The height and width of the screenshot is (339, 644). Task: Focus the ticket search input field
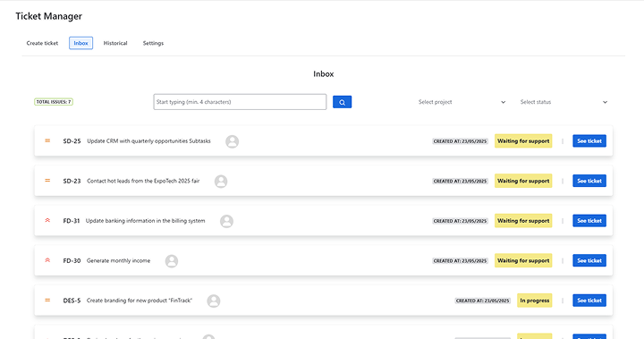pyautogui.click(x=240, y=102)
